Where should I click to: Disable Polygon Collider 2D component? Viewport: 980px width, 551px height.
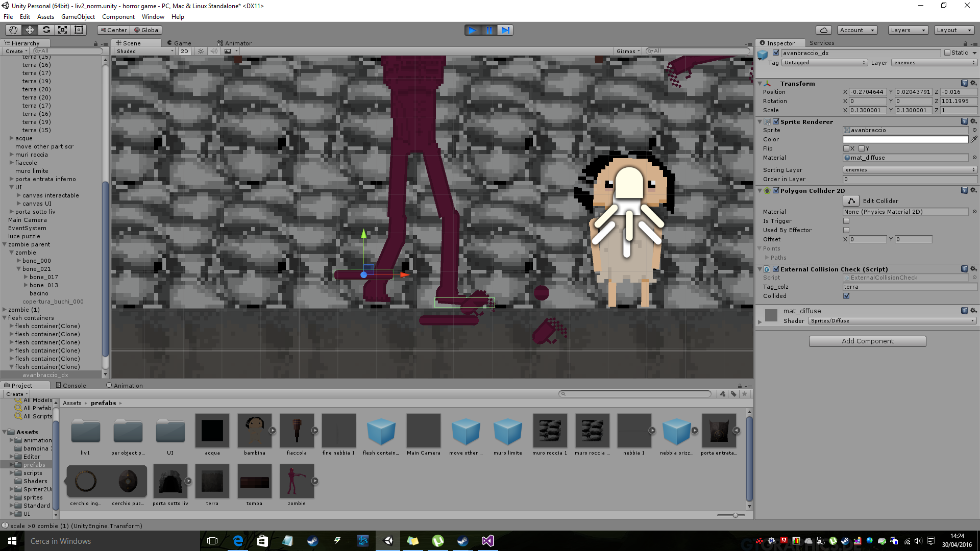[776, 190]
